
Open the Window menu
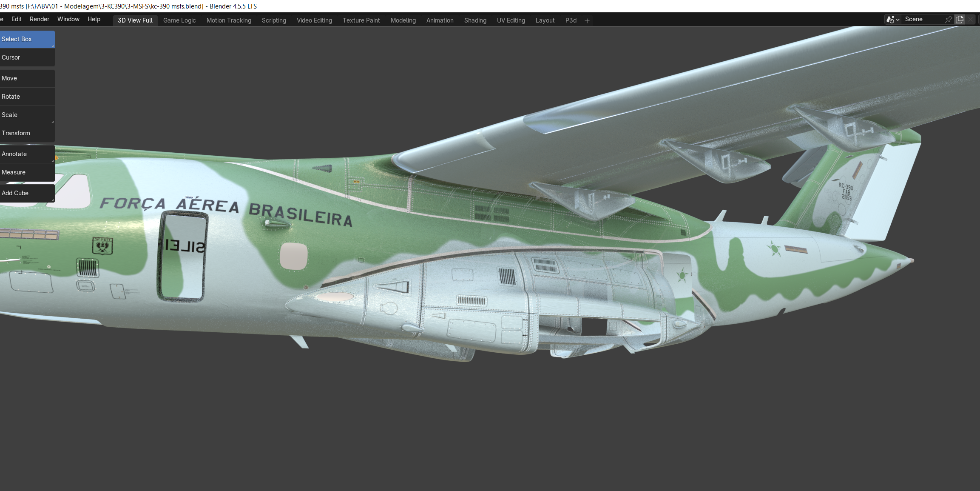click(x=68, y=19)
